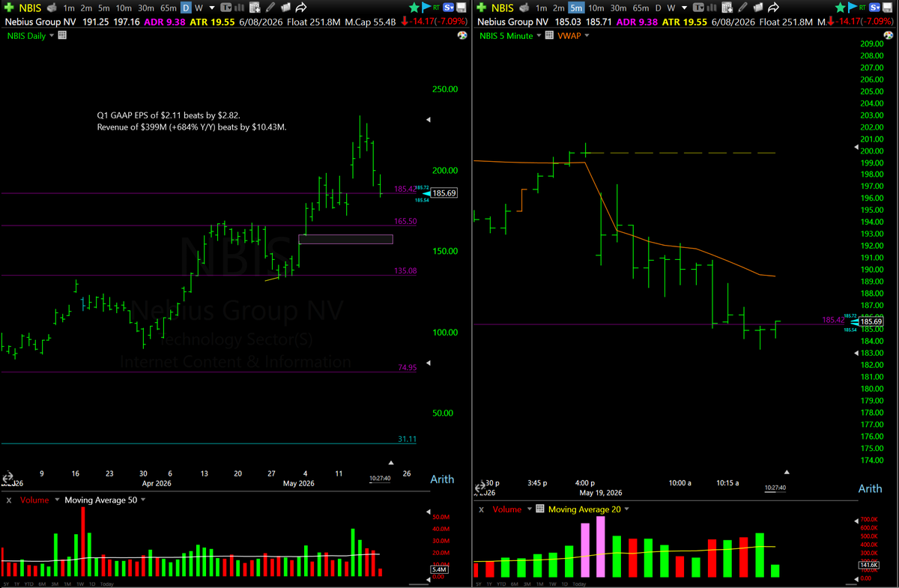The width and height of the screenshot is (899, 588).
Task: Open the color palette icon in right chart
Action: click(887, 35)
